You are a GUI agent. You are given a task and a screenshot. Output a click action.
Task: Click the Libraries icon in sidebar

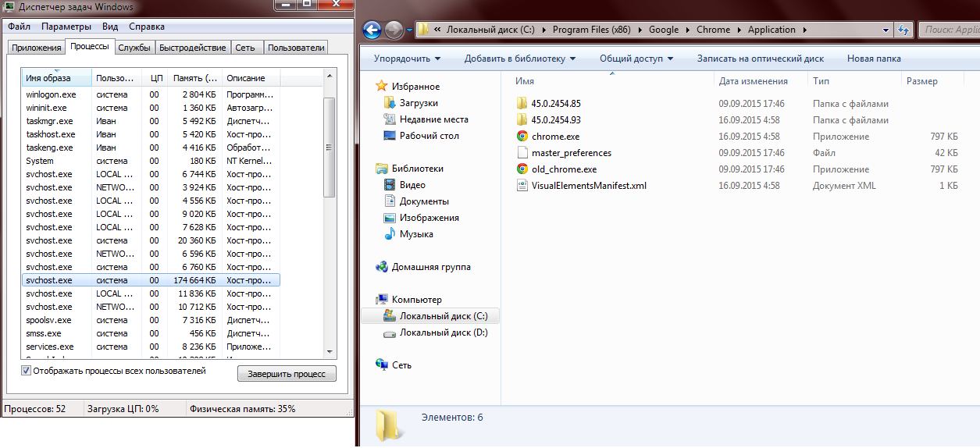[x=382, y=168]
